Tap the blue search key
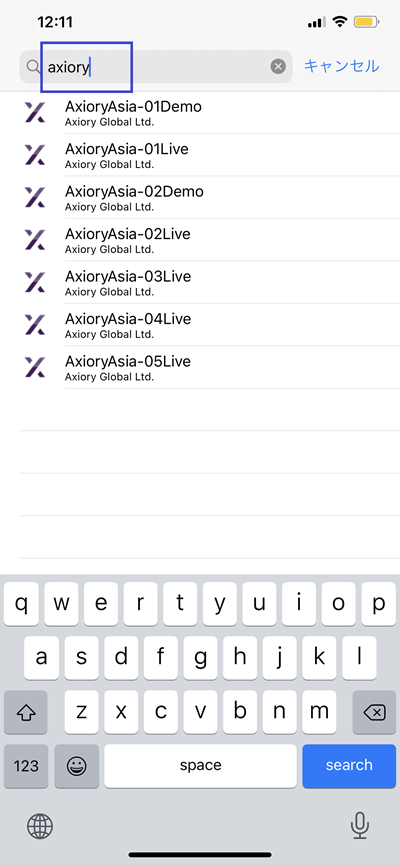 349,766
